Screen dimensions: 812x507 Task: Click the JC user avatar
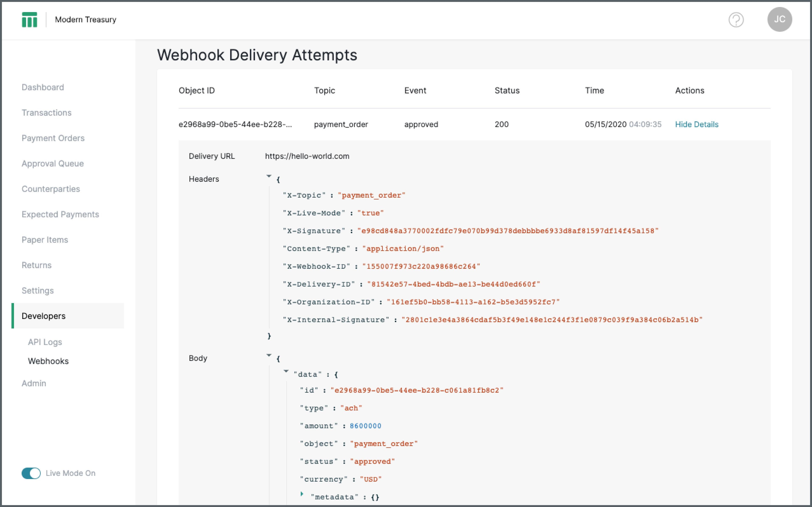point(780,19)
